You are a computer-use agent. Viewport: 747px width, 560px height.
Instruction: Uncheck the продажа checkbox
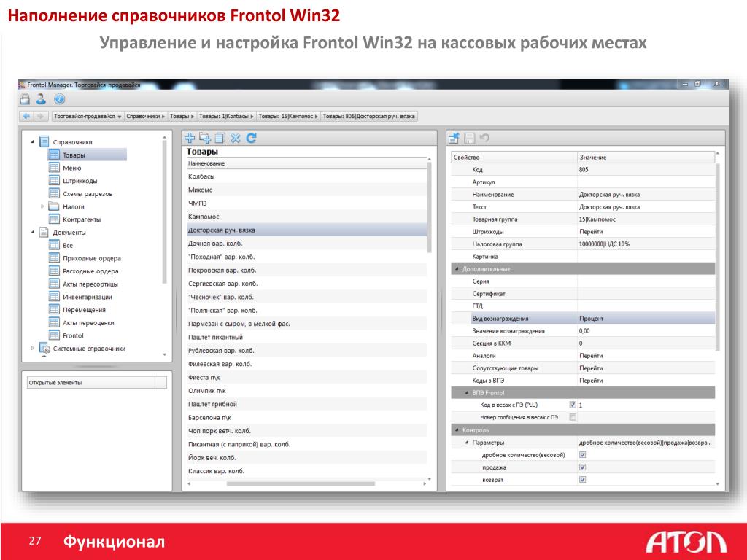(582, 467)
